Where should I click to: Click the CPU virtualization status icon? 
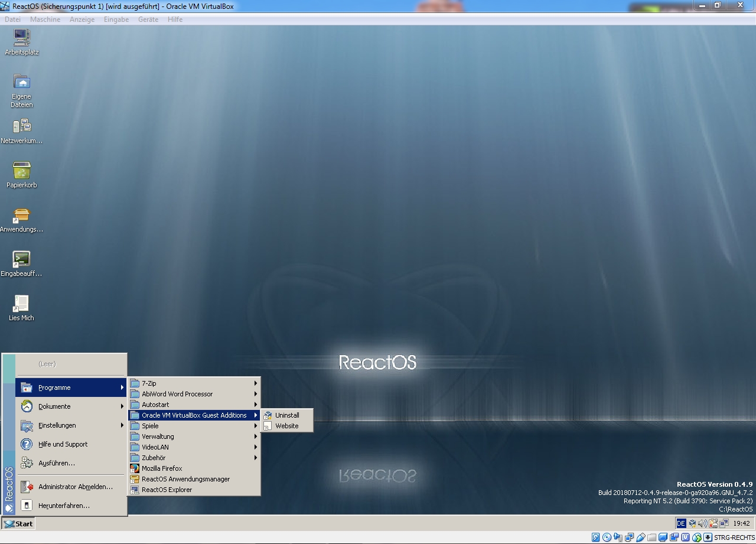coord(686,538)
